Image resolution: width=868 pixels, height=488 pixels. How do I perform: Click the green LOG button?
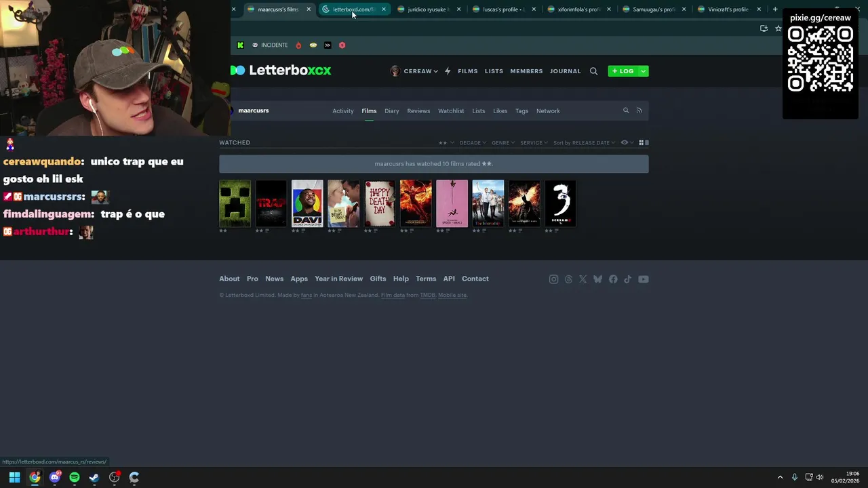[x=623, y=71]
